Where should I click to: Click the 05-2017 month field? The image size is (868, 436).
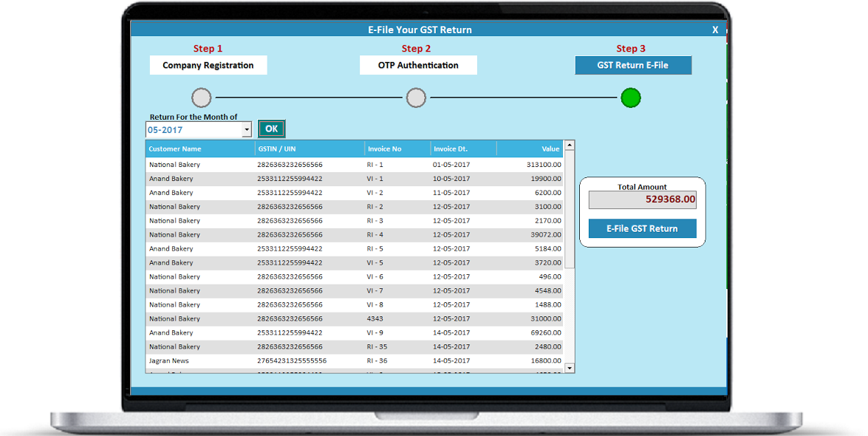[194, 130]
